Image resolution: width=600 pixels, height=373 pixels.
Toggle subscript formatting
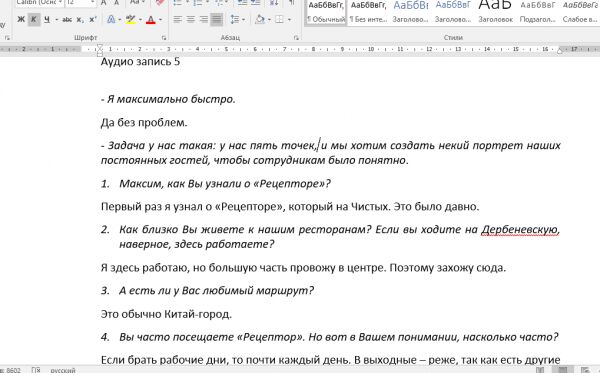pyautogui.click(x=80, y=19)
